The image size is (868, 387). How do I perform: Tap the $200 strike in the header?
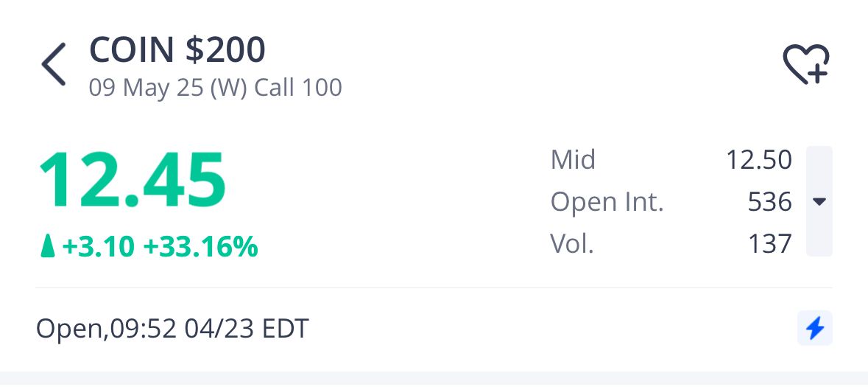tap(225, 49)
